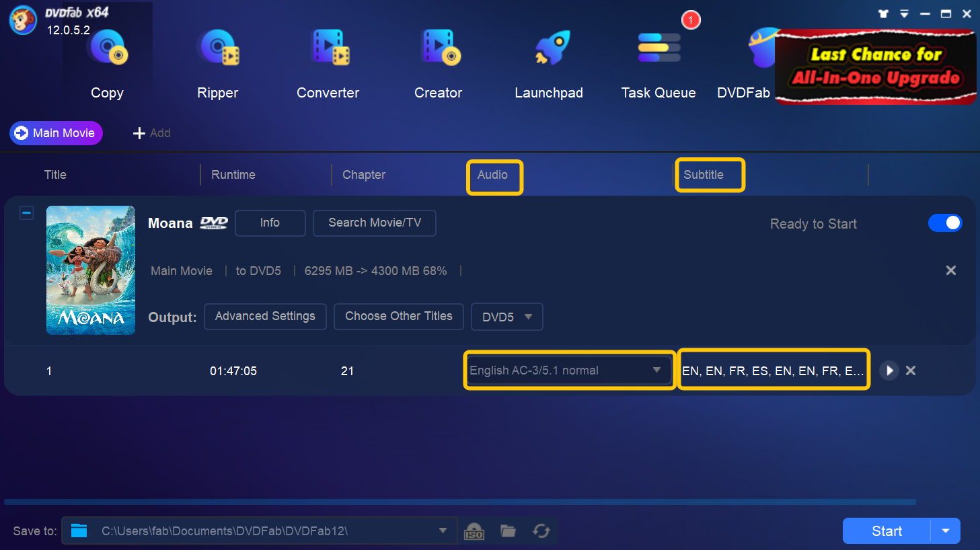Open the Start button dropdown arrow
The width and height of the screenshot is (980, 550).
coord(946,531)
